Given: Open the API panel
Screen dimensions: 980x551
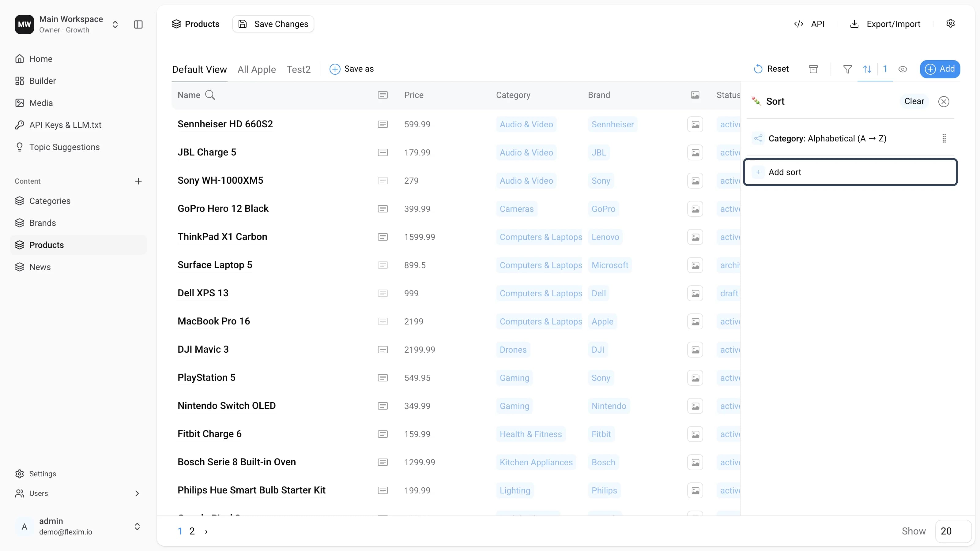Looking at the screenshot, I should (x=809, y=24).
